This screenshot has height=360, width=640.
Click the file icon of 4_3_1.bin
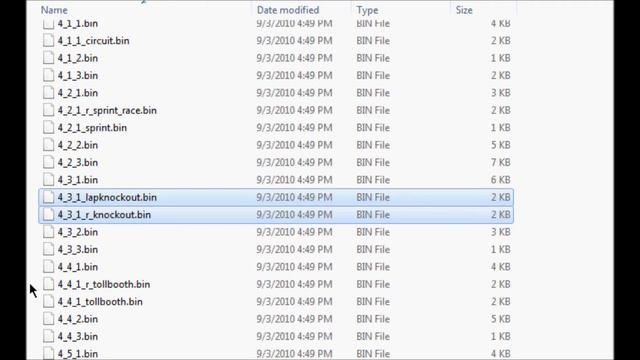point(49,180)
